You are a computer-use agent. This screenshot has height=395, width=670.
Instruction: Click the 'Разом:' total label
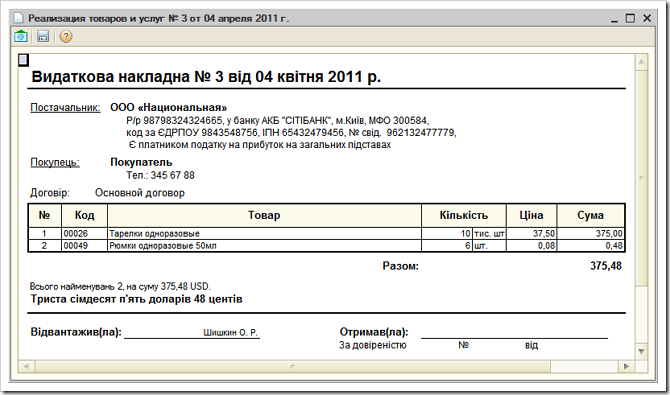click(x=401, y=266)
